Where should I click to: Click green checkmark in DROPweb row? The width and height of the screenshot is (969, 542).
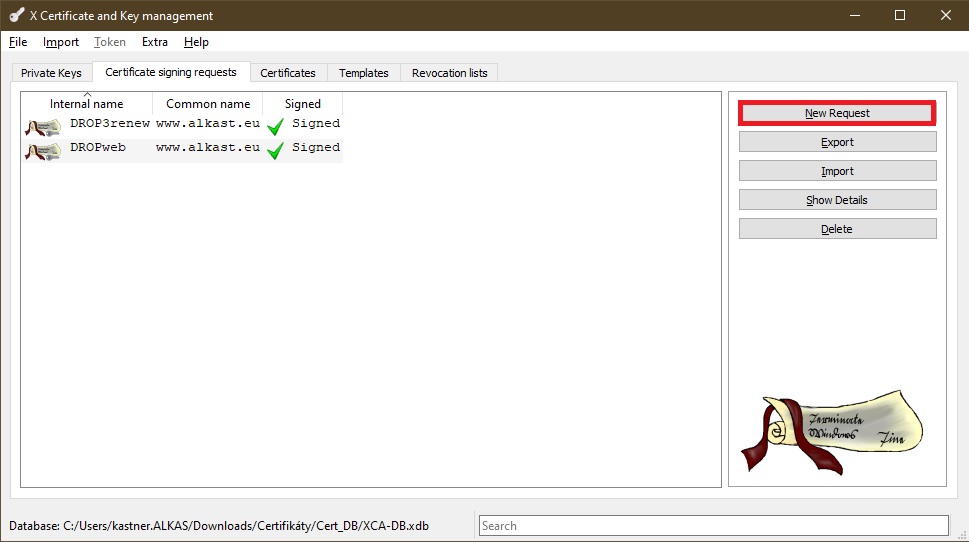(276, 150)
